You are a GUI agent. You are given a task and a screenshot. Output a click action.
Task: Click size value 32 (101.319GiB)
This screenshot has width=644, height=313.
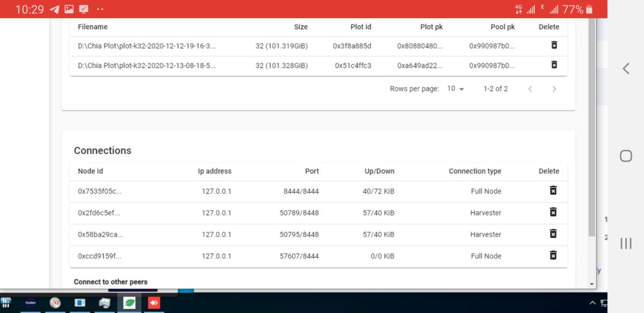pos(281,46)
